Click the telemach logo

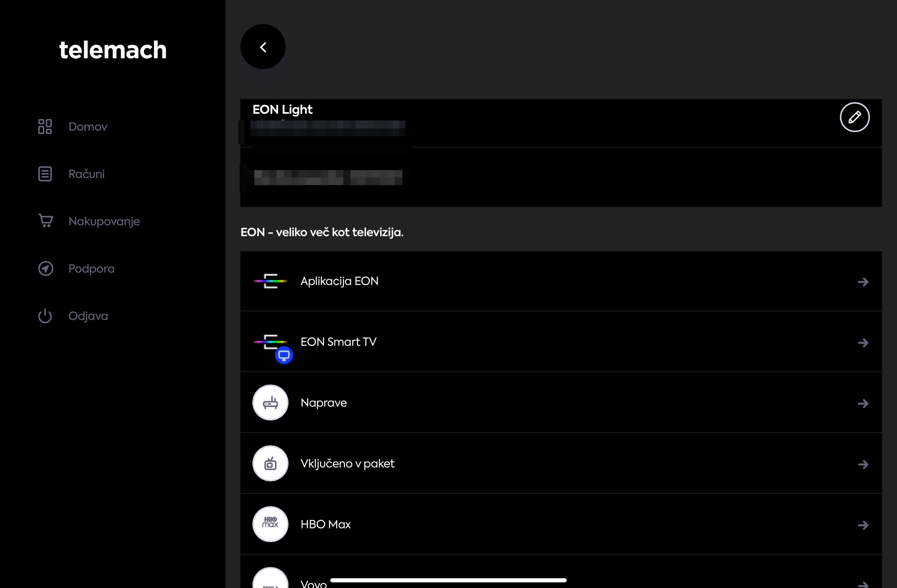[x=113, y=50]
